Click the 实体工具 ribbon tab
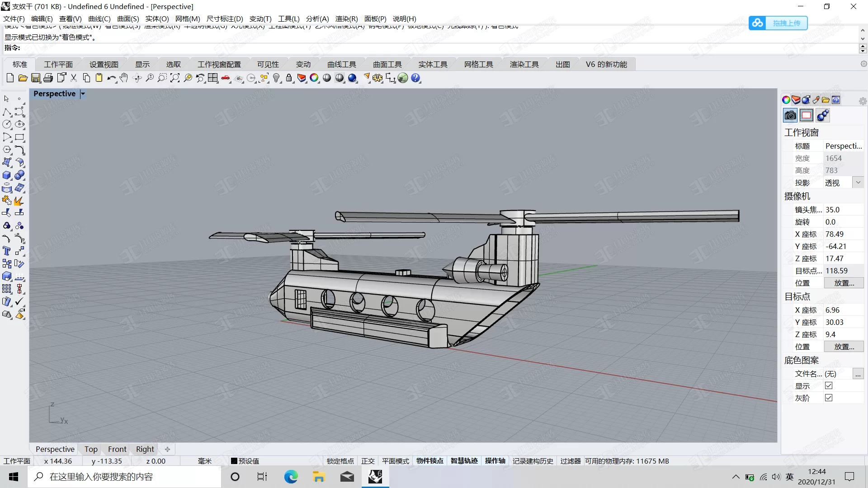The height and width of the screenshot is (488, 868). (x=434, y=64)
